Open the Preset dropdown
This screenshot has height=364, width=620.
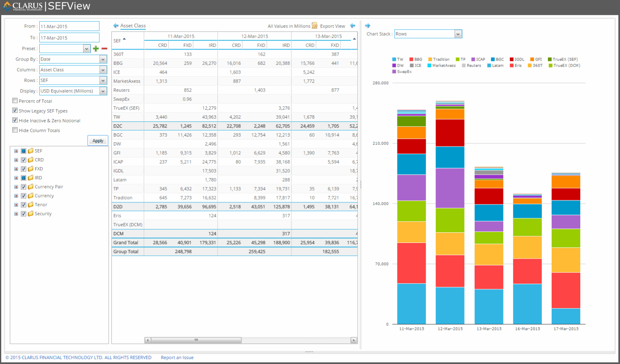click(86, 49)
